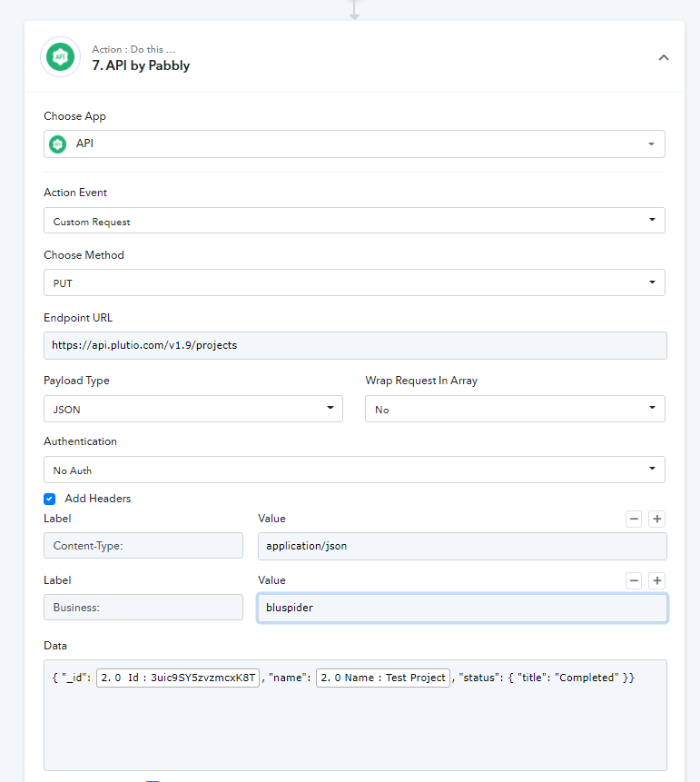Click the API app logo in Choose App
Viewport: 700px width, 782px height.
point(58,144)
